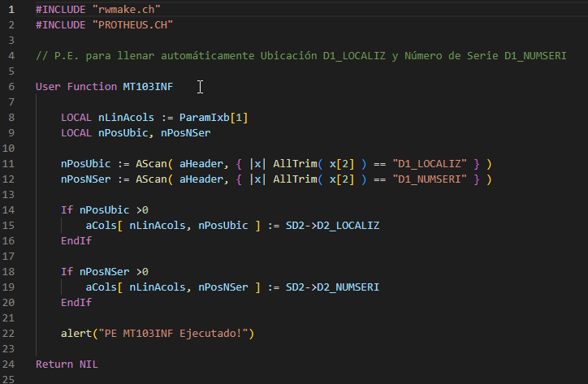This screenshot has height=384, width=588.
Task: Click the comment line starting with // P.E.
Action: pyautogui.click(x=301, y=56)
